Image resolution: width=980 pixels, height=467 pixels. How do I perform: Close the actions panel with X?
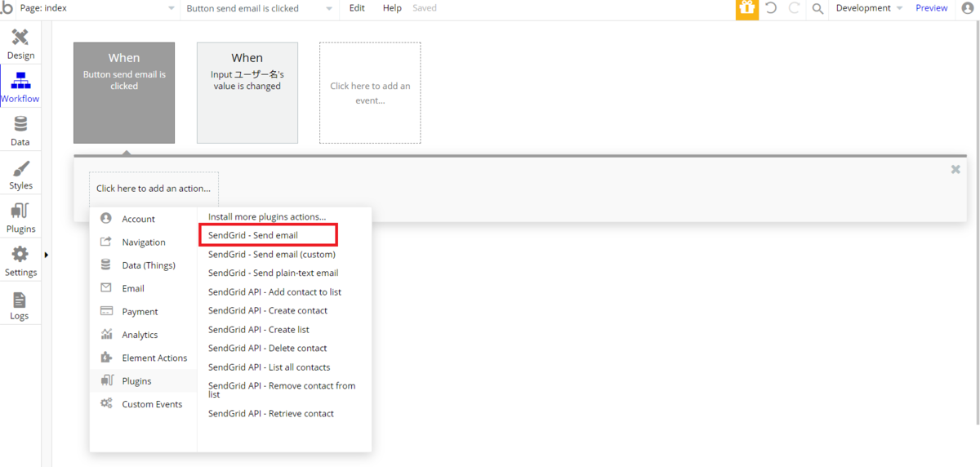click(x=955, y=170)
